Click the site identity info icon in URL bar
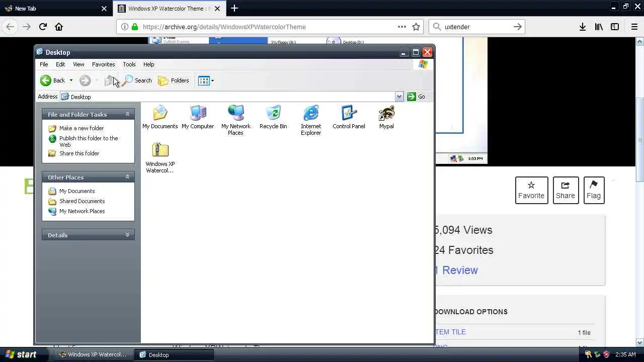This screenshot has height=362, width=644. [x=125, y=27]
